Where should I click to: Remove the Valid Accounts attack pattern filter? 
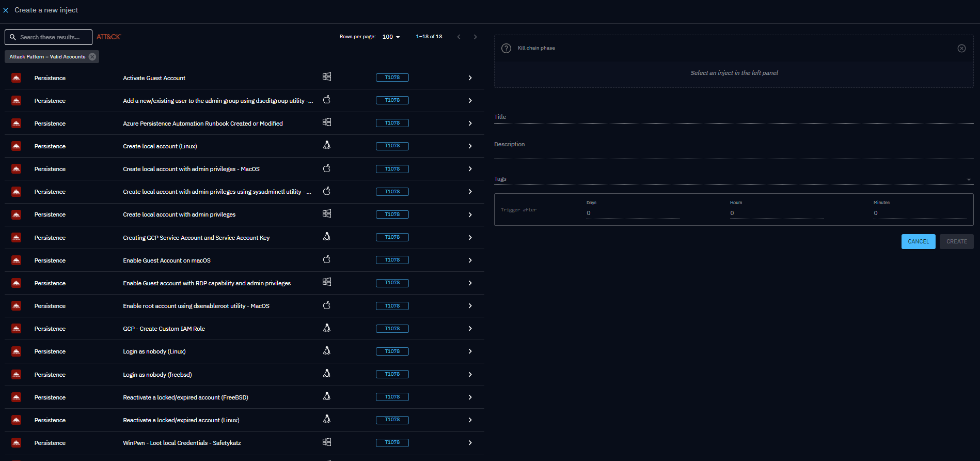(x=92, y=57)
